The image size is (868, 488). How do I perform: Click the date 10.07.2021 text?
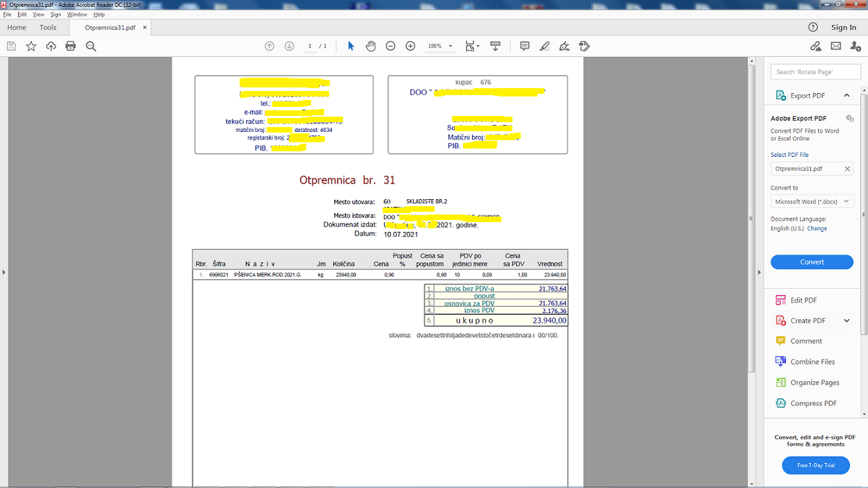click(401, 235)
